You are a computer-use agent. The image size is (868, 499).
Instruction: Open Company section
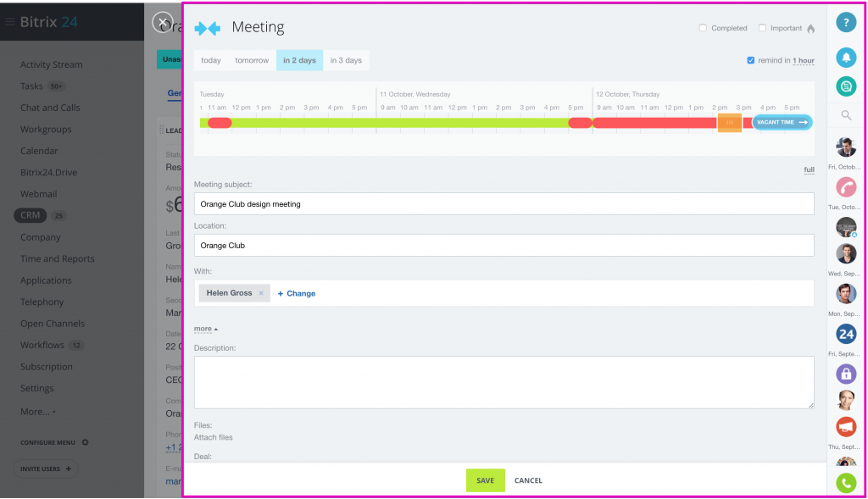(41, 237)
